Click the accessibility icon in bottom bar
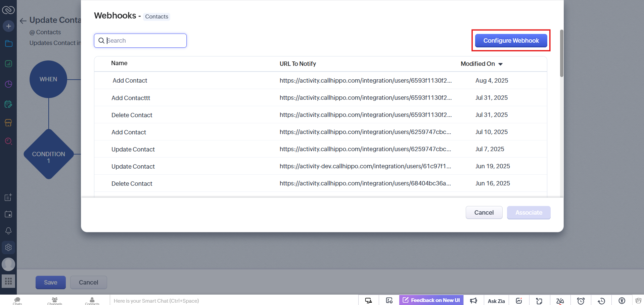Viewport: 644px width, 305px height. [x=622, y=301]
